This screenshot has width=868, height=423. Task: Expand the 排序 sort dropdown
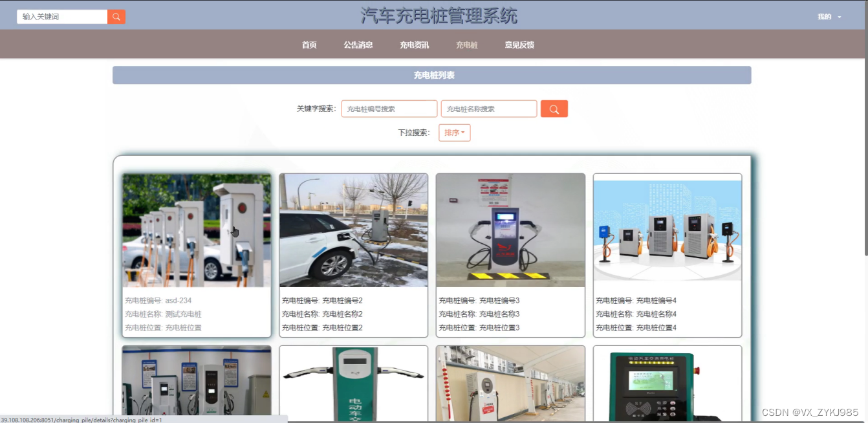455,133
